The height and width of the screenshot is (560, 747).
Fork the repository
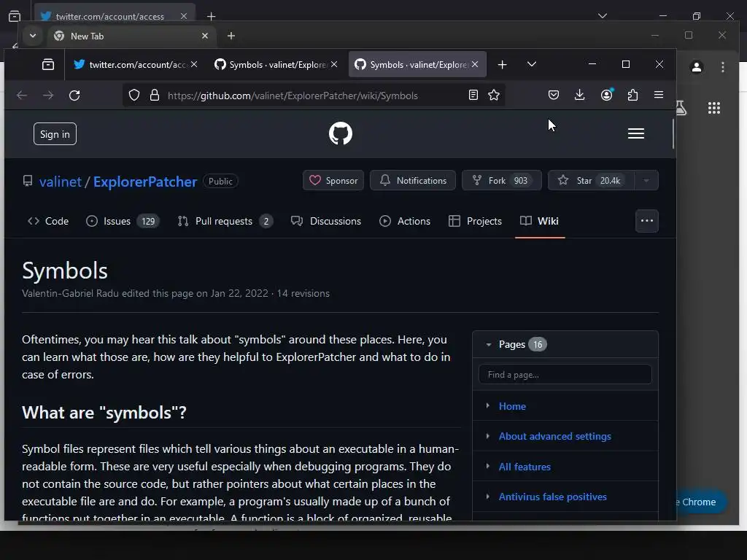pyautogui.click(x=502, y=181)
